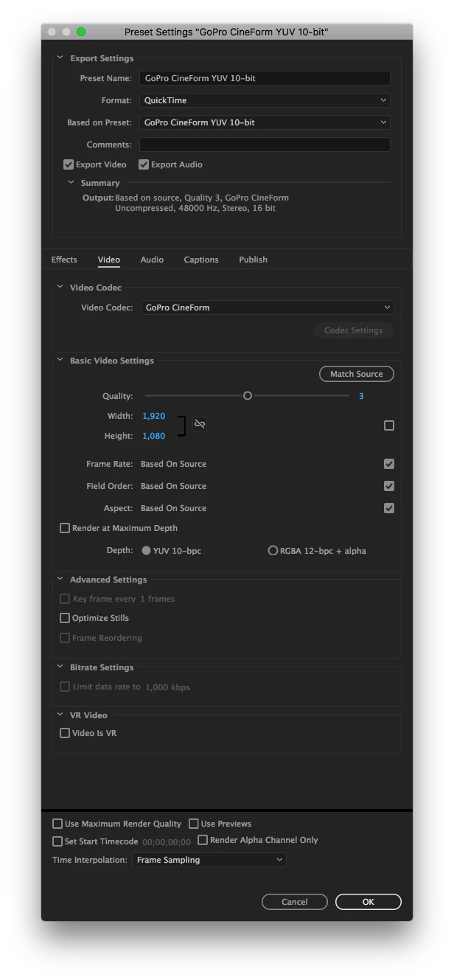Click the Comments input field
This screenshot has width=454, height=980.
(265, 145)
